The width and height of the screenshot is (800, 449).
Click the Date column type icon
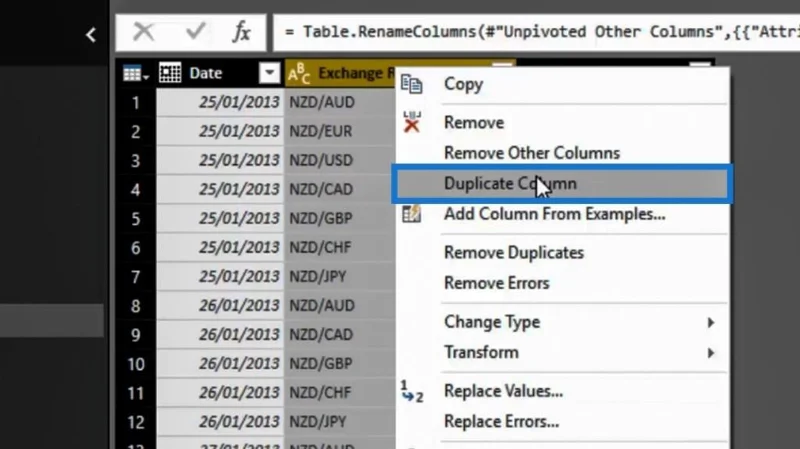point(170,73)
